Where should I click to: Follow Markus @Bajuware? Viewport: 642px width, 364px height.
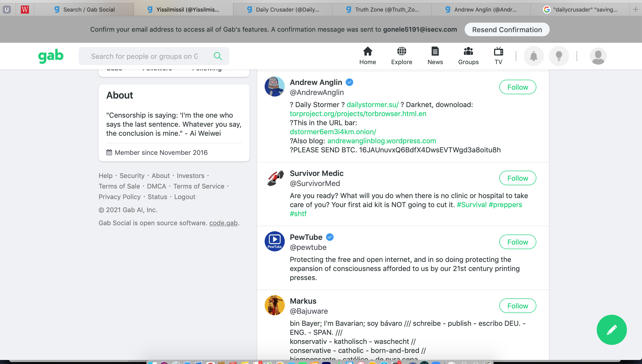pos(518,306)
